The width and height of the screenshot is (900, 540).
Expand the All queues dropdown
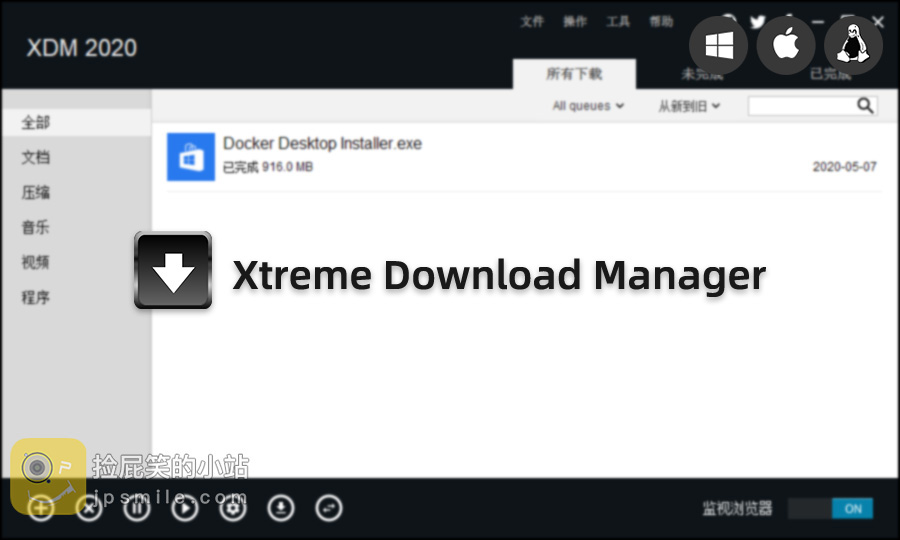pos(588,106)
